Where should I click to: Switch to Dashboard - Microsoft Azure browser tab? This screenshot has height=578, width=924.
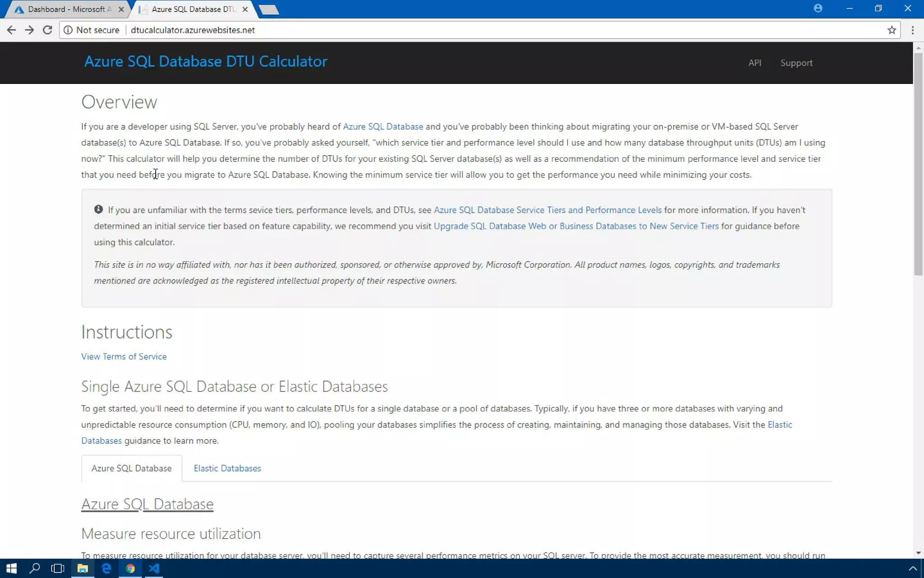pos(68,9)
